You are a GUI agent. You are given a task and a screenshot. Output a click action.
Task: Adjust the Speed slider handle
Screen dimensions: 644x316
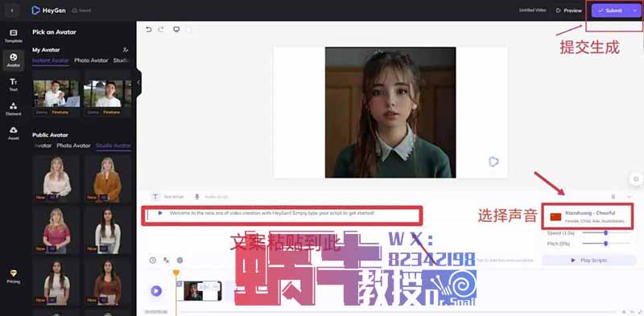coord(606,232)
